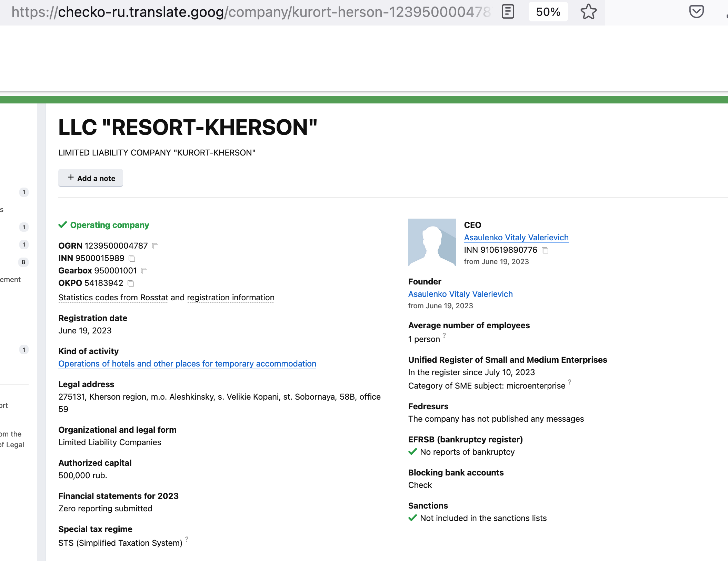Click the CEO avatar placeholder image

(x=432, y=242)
